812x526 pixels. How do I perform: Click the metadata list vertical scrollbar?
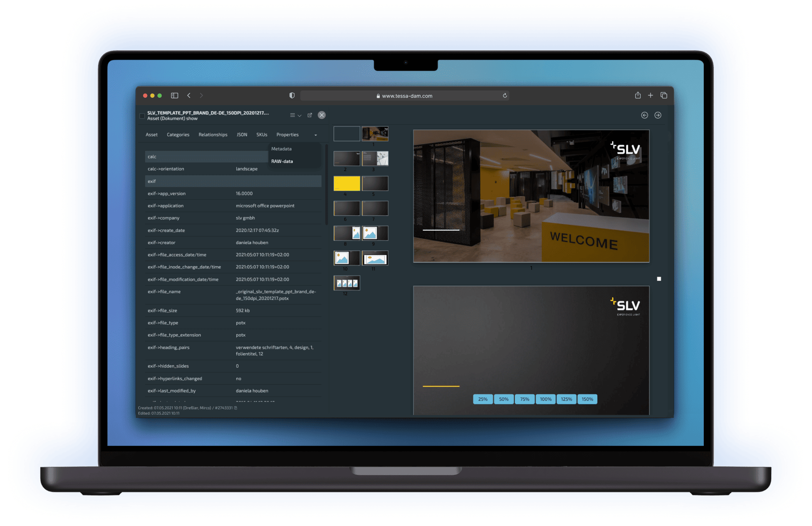[326, 185]
